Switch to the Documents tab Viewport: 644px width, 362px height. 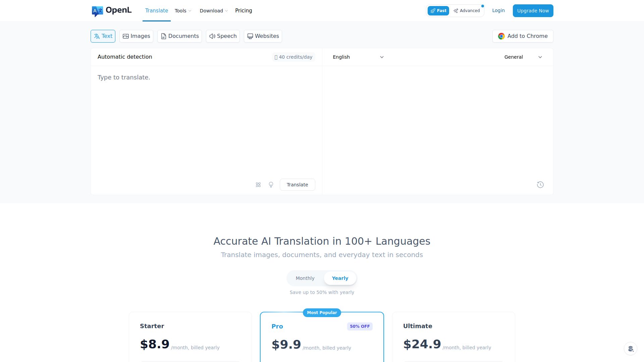[x=179, y=36]
